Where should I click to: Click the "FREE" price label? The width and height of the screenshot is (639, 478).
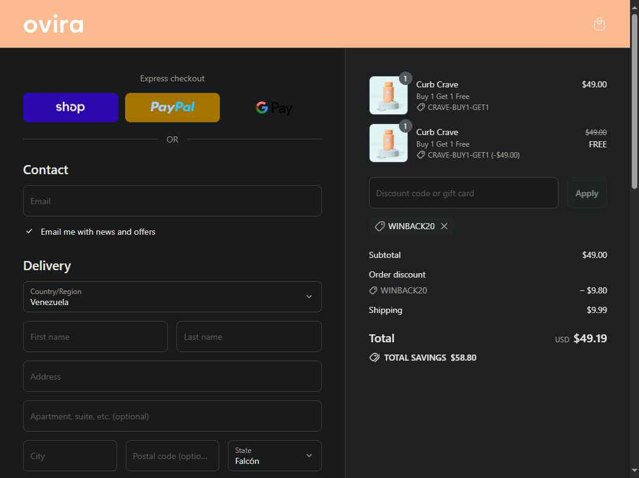pos(597,144)
